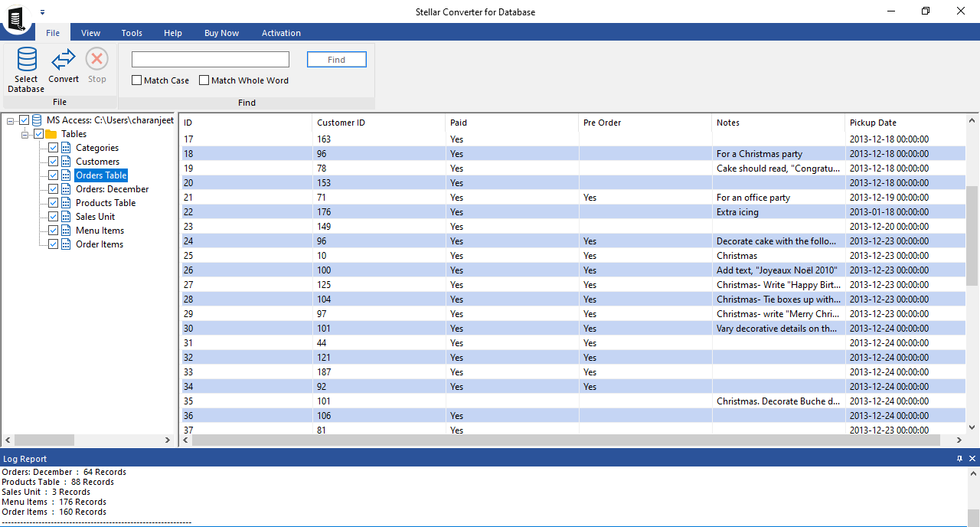
Task: Uncheck the Order Items checkbox
Action: coord(53,244)
